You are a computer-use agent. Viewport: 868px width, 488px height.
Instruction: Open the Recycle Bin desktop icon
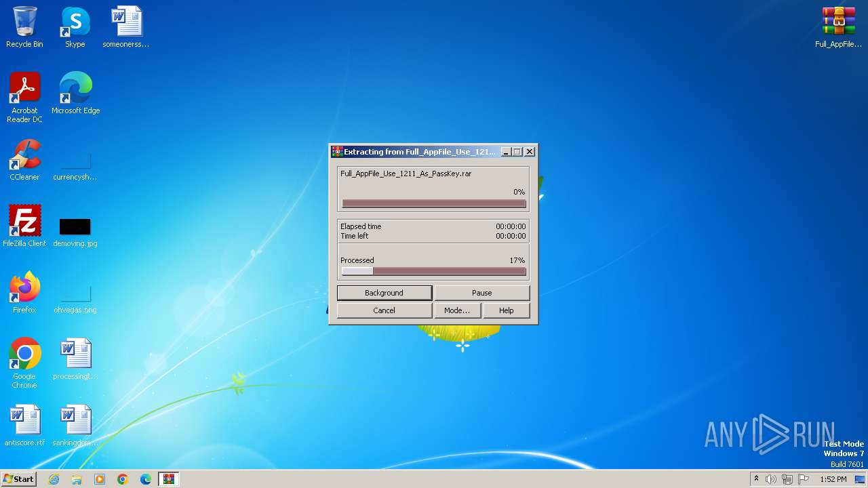[24, 27]
